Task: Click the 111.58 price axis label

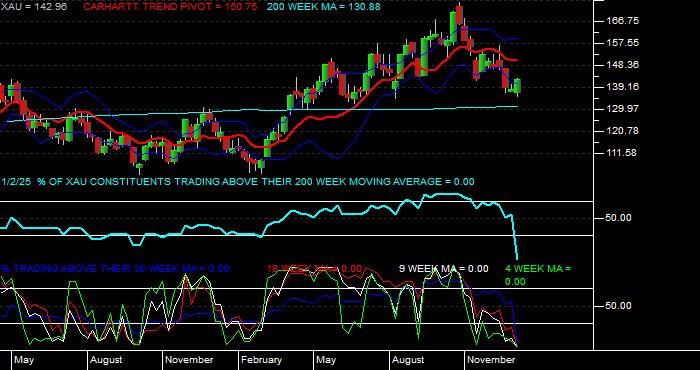Action: 622,153
